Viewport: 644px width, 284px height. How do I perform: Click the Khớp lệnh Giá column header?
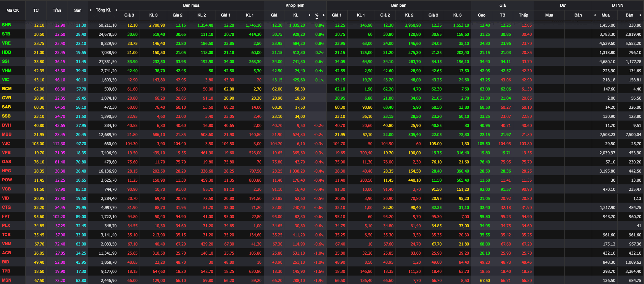point(274,15)
